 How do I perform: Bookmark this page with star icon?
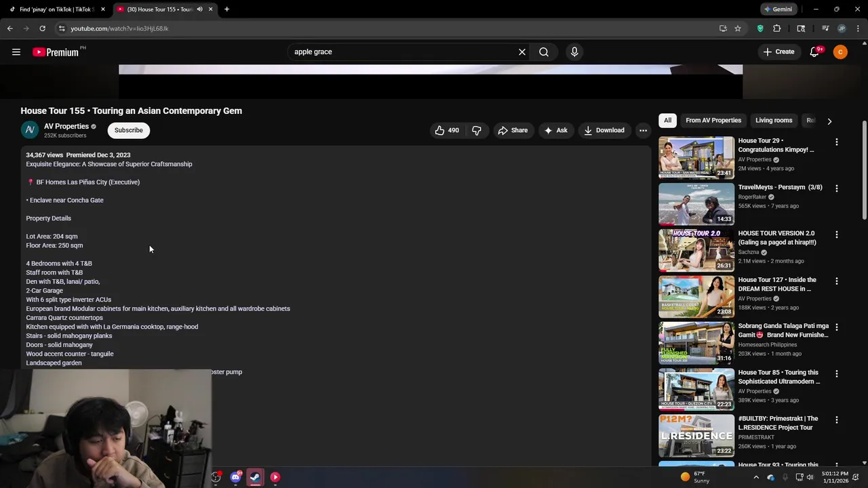[x=738, y=28]
